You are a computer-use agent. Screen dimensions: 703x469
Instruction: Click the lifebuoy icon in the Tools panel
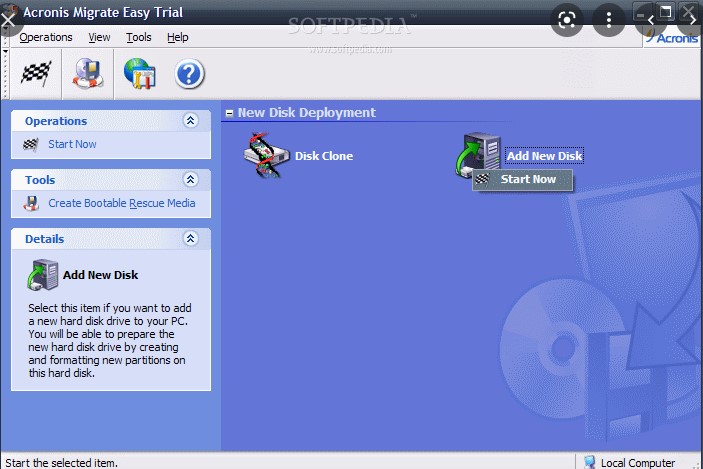(x=31, y=203)
